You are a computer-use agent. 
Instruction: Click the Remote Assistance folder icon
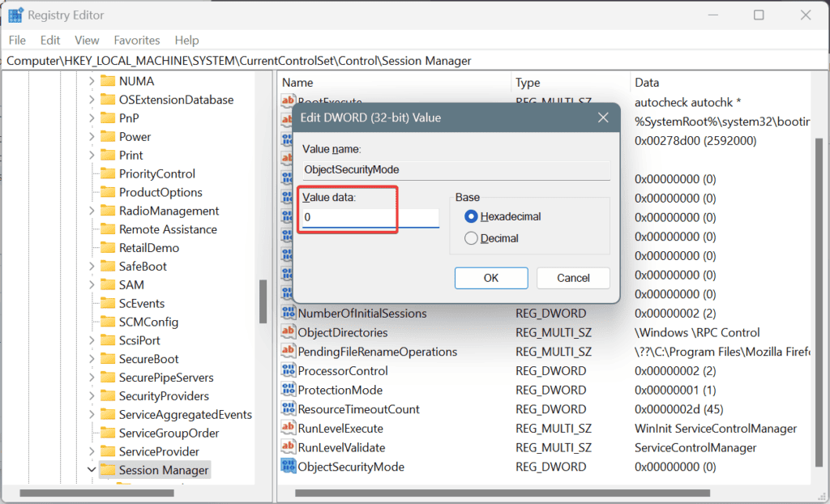tap(108, 229)
